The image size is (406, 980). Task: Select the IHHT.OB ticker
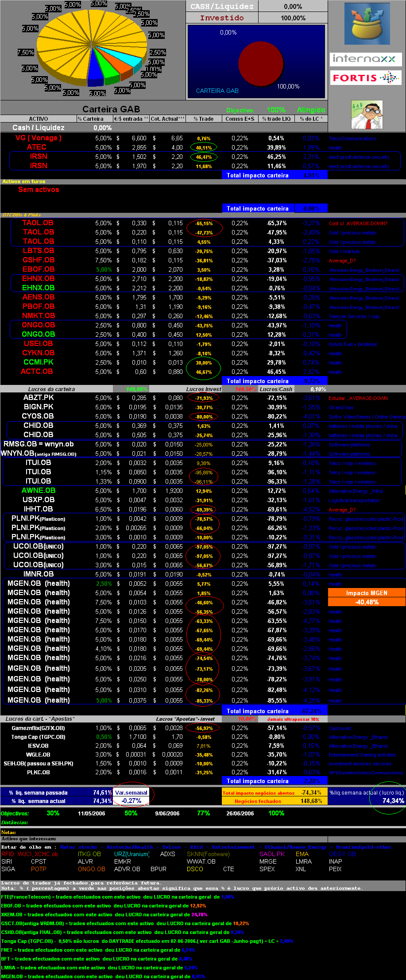pyautogui.click(x=39, y=509)
